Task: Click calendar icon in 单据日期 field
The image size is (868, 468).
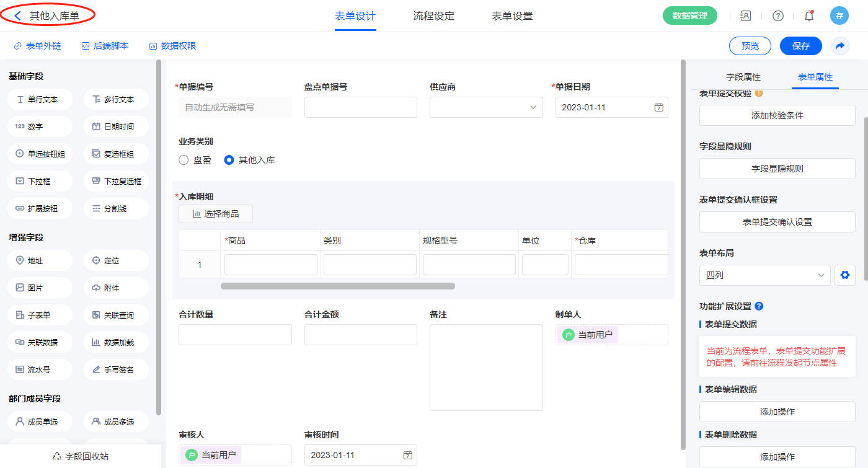Action: pyautogui.click(x=658, y=107)
